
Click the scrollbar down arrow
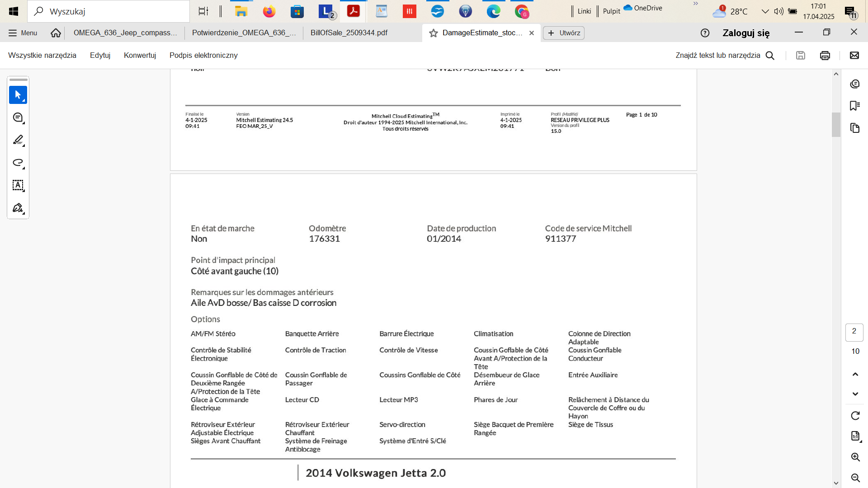836,483
